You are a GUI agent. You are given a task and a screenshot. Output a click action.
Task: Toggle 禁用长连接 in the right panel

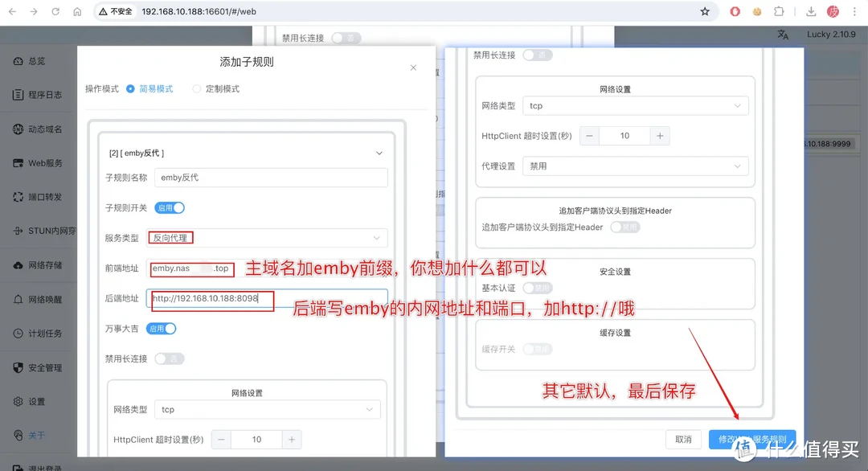click(538, 55)
